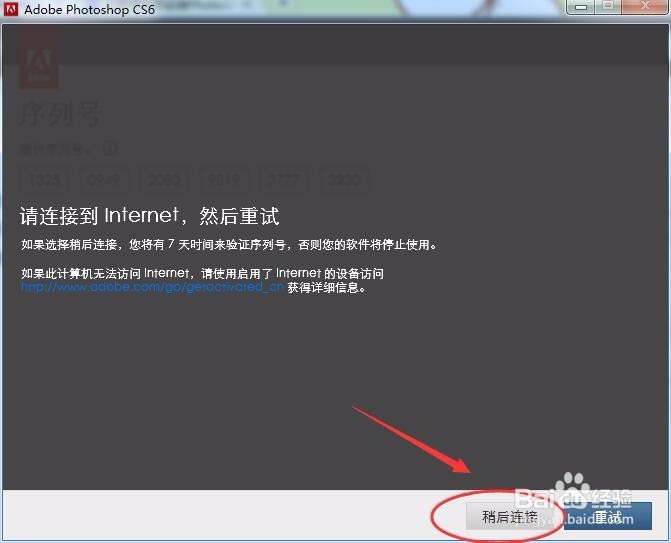Click the 重试 (Retry) button
The width and height of the screenshot is (671, 543).
[x=608, y=516]
